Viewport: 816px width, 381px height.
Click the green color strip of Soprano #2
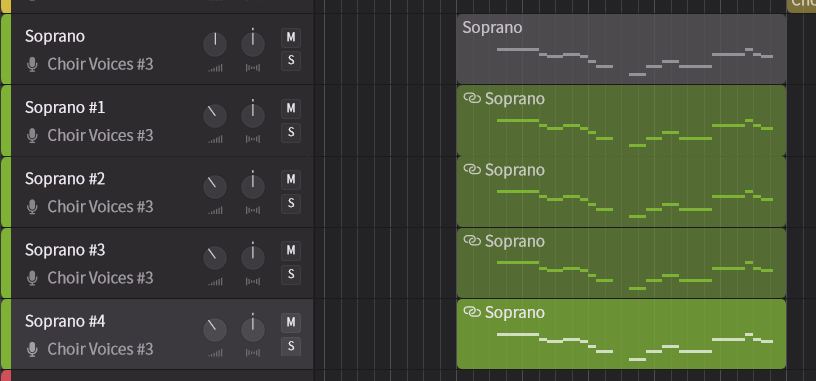(5, 192)
